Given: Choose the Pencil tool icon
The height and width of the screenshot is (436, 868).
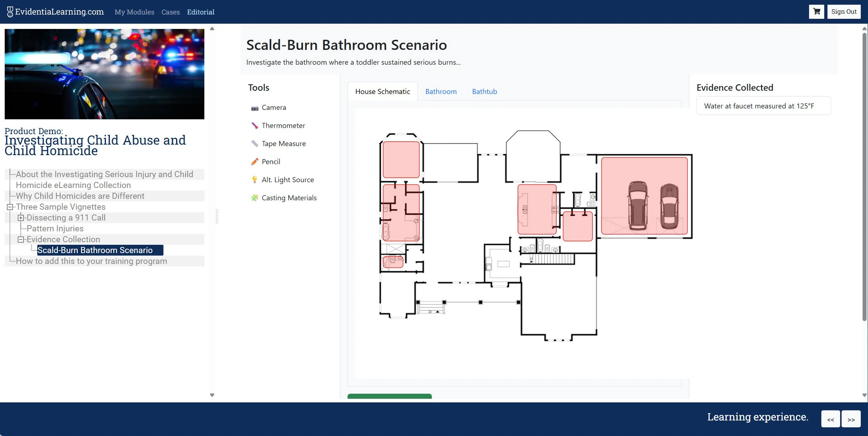Looking at the screenshot, I should coord(255,162).
